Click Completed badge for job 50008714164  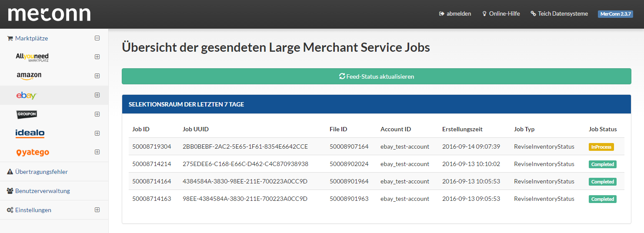pyautogui.click(x=603, y=182)
